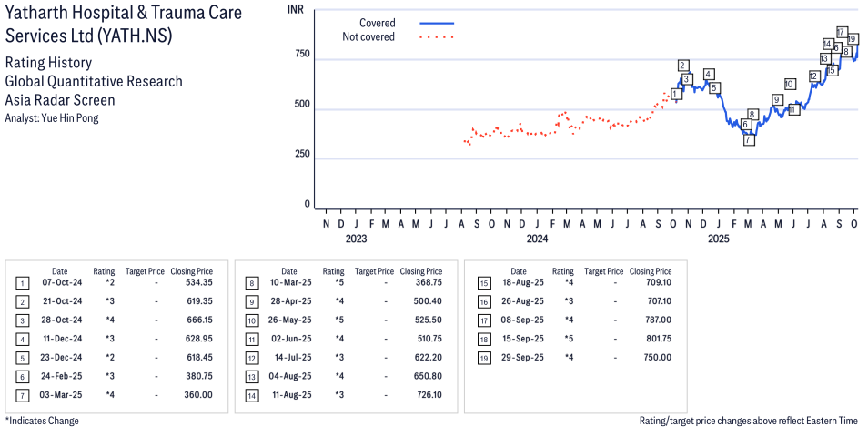Image resolution: width=868 pixels, height=427 pixels.
Task: Click closing price 801.75
Action: (x=651, y=339)
